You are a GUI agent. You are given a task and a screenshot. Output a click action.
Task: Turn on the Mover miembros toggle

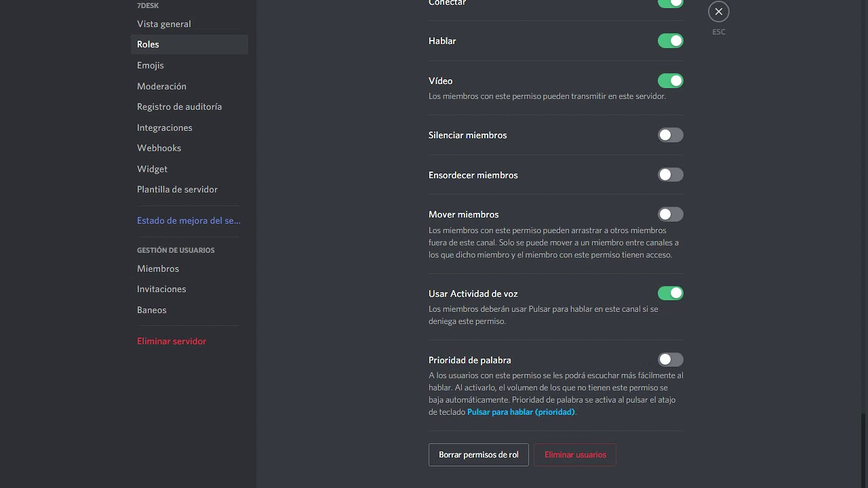coord(670,215)
